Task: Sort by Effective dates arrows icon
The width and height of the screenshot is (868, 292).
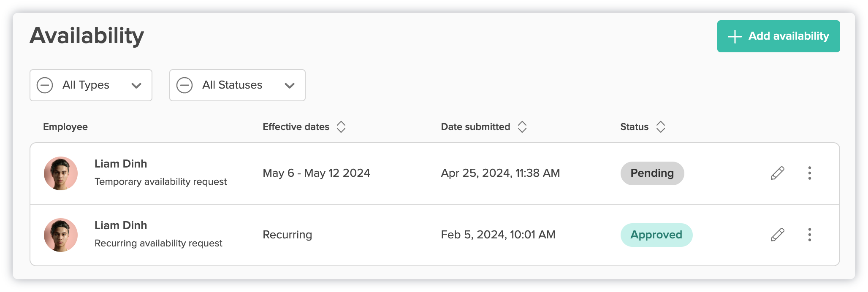Action: coord(341,127)
